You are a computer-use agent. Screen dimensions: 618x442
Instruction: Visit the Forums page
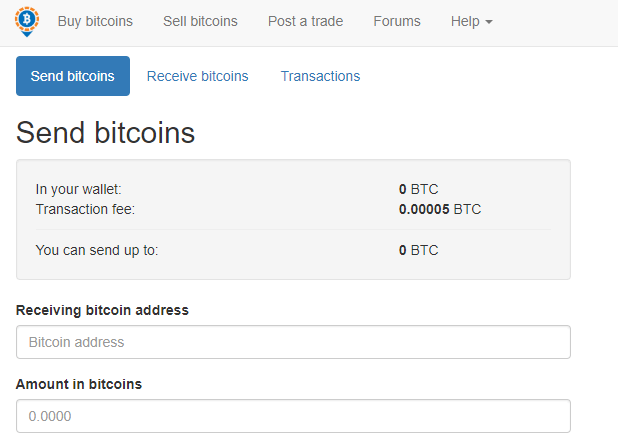point(397,21)
